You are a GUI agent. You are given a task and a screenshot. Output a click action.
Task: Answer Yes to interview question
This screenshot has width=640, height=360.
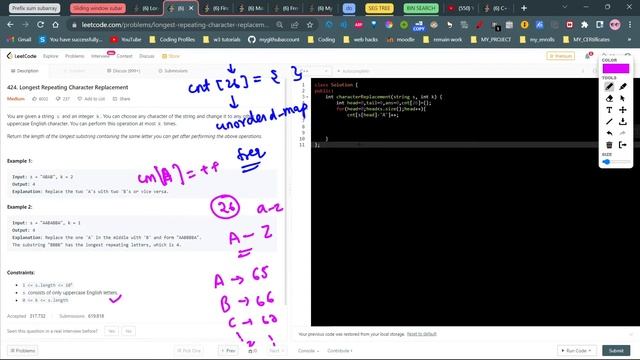coord(111,331)
